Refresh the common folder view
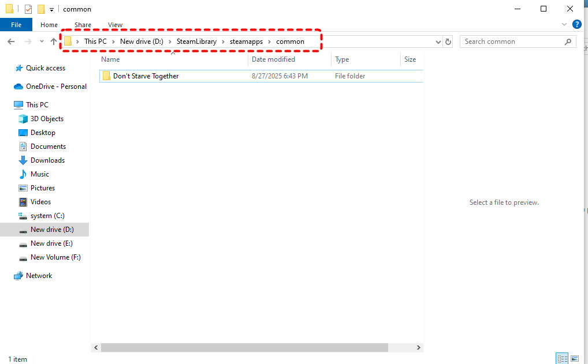The height and width of the screenshot is (364, 588). (x=448, y=42)
